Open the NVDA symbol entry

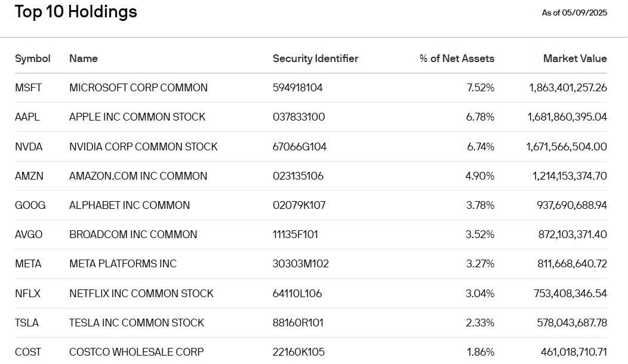point(29,147)
